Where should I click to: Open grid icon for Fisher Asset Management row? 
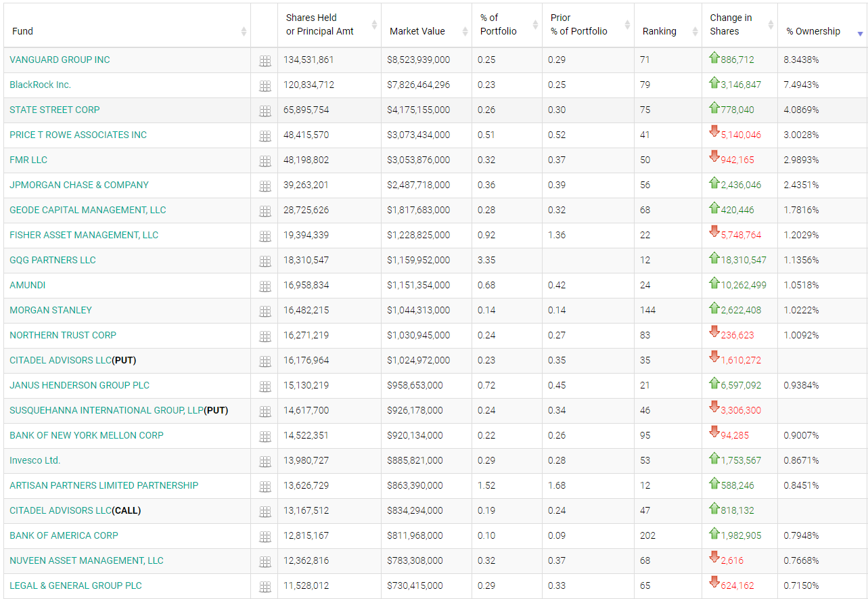click(x=265, y=236)
